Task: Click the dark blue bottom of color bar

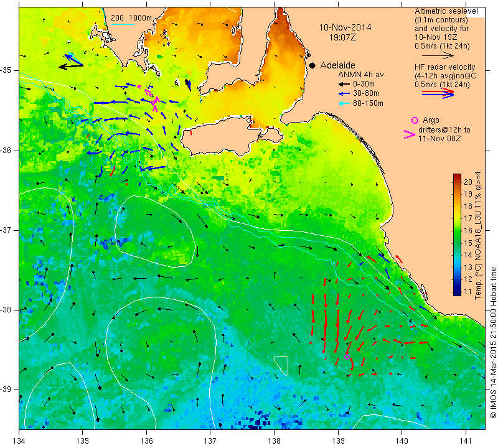Action: coord(457,292)
